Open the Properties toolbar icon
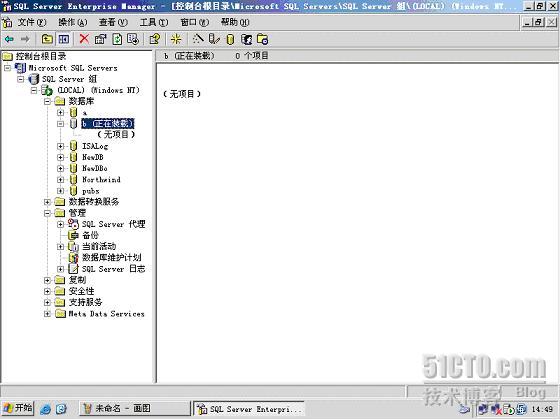 (100, 39)
